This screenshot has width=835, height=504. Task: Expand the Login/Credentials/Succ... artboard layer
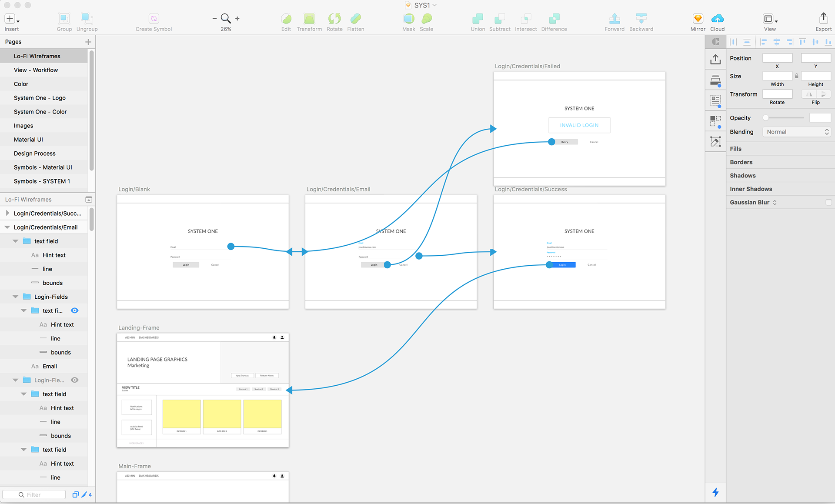[7, 214]
